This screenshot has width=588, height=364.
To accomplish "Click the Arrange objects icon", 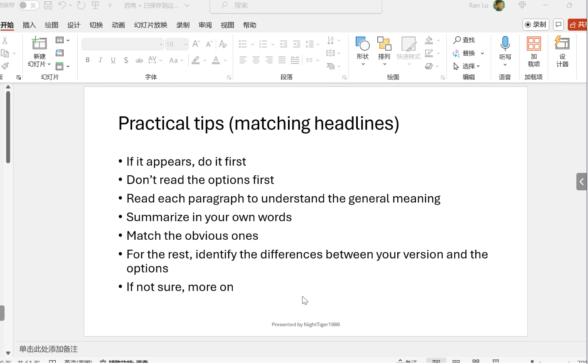I will (384, 44).
